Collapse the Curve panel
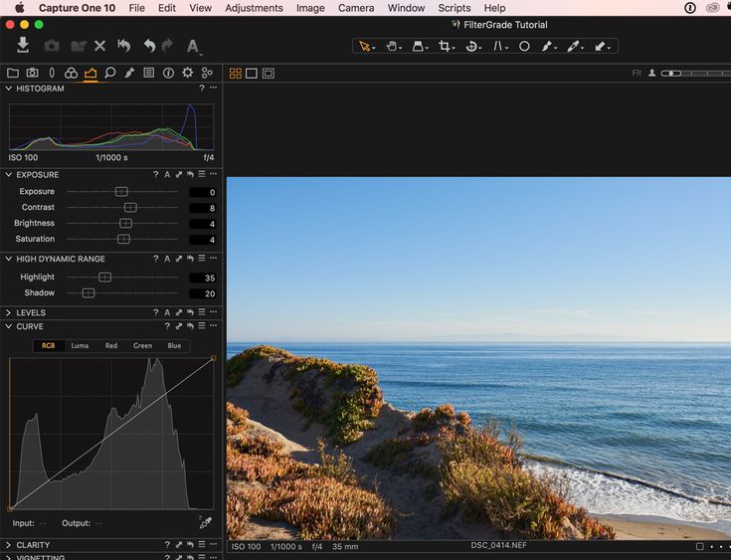This screenshot has height=560, width=731. (8, 326)
